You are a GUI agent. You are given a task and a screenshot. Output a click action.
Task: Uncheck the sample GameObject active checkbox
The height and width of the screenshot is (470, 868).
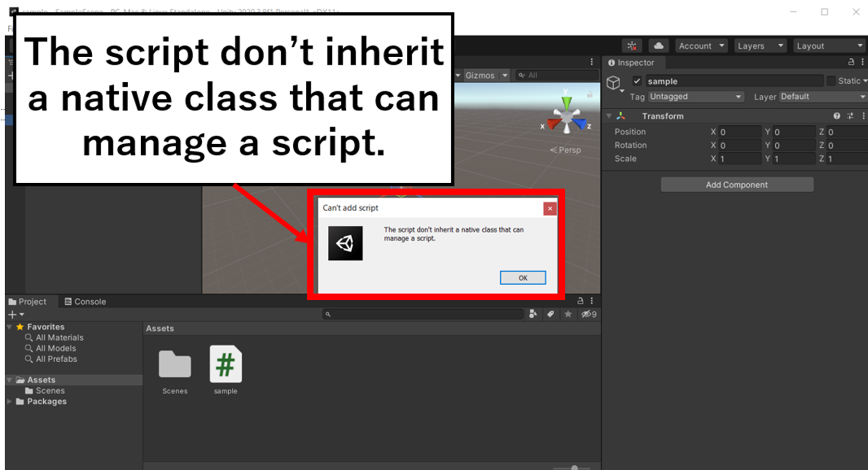pyautogui.click(x=637, y=81)
